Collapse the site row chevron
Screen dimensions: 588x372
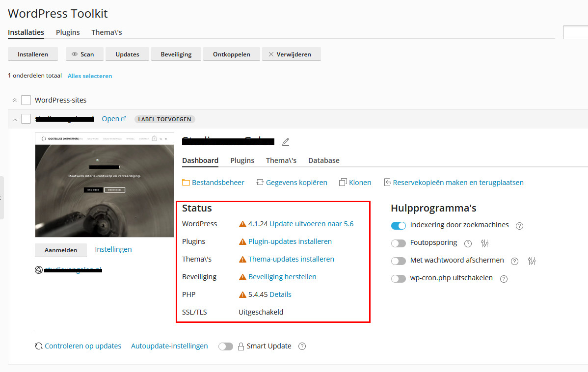pyautogui.click(x=15, y=120)
